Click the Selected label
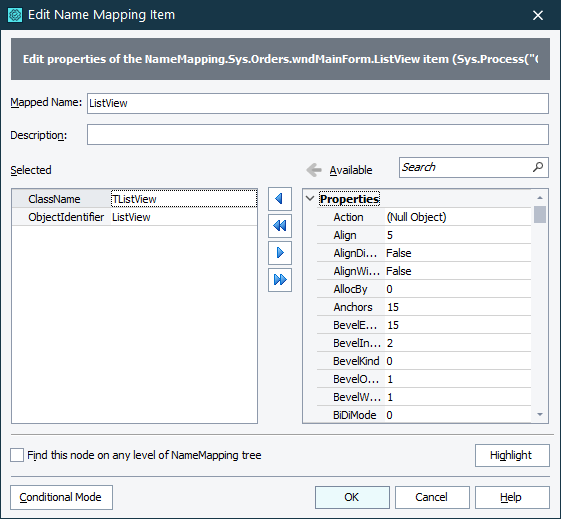 coord(31,170)
